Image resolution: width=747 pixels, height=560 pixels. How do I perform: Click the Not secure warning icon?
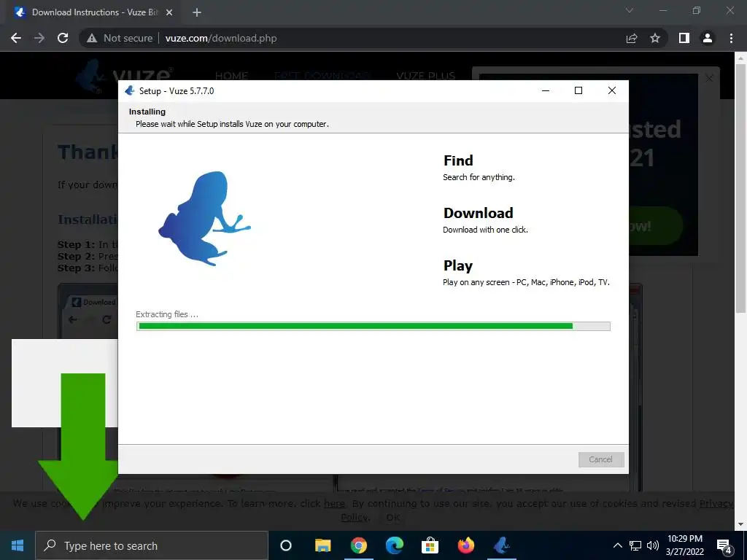tap(92, 38)
